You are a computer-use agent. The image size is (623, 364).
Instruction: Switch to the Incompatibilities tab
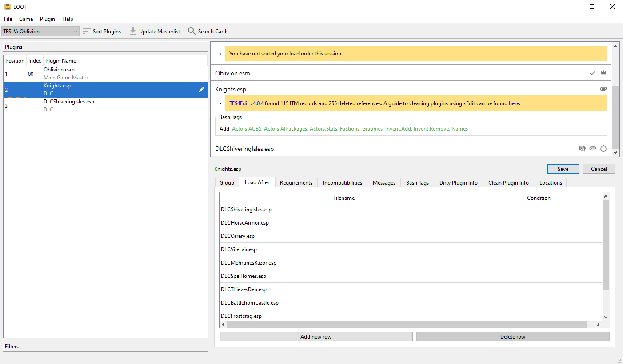coord(343,183)
